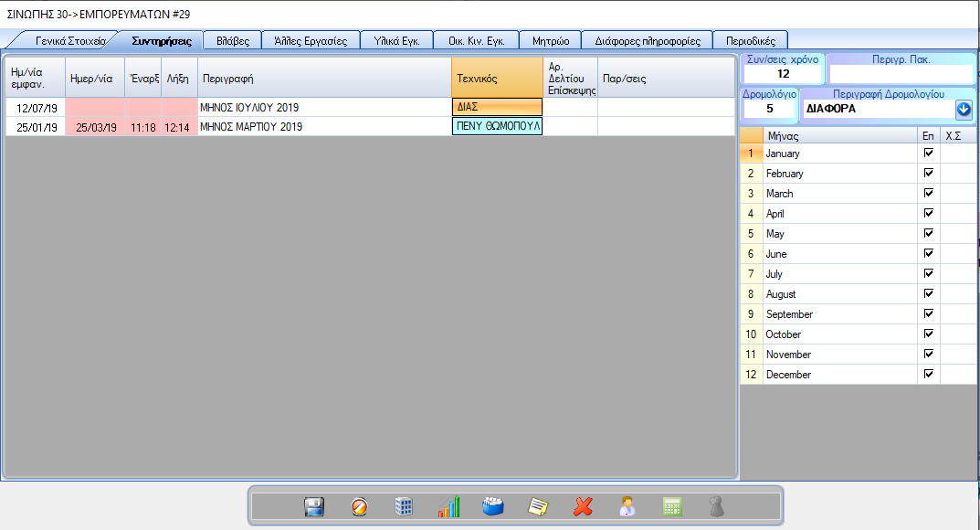Click the technician person icon
The width and height of the screenshot is (980, 530).
627,507
